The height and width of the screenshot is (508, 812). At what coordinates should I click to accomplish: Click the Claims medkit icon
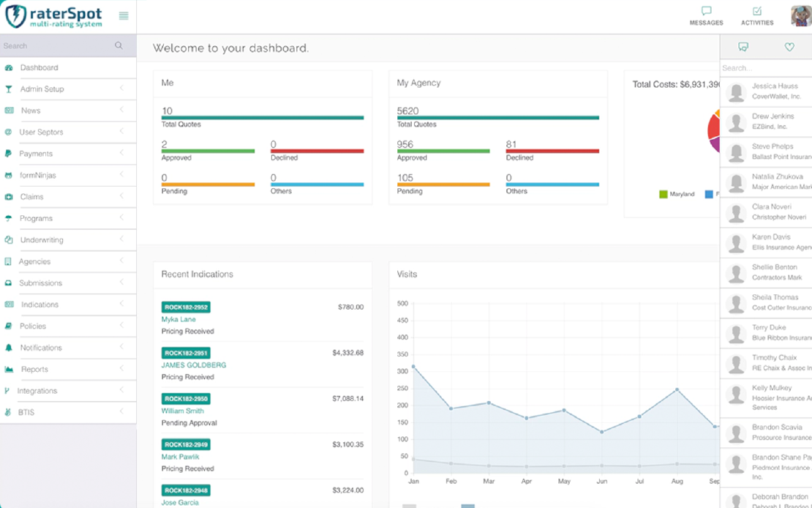(x=9, y=197)
